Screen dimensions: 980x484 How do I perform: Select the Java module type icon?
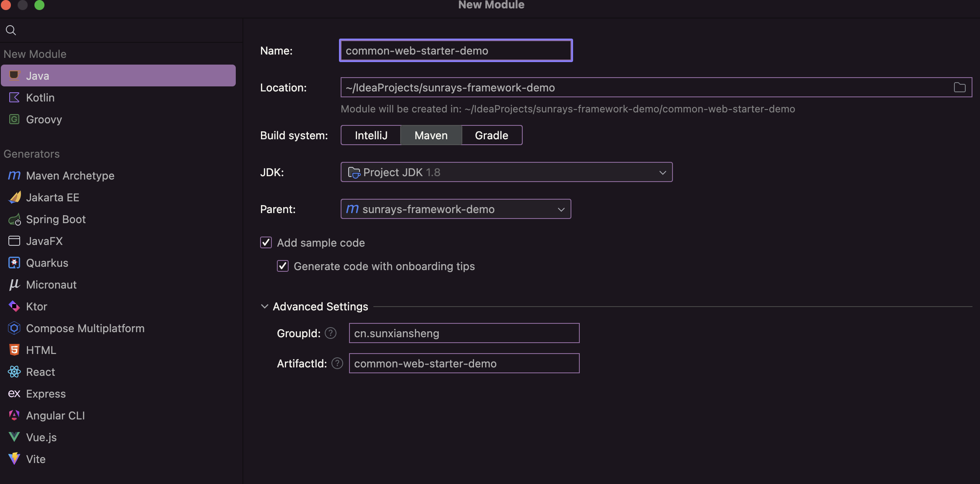click(x=14, y=75)
